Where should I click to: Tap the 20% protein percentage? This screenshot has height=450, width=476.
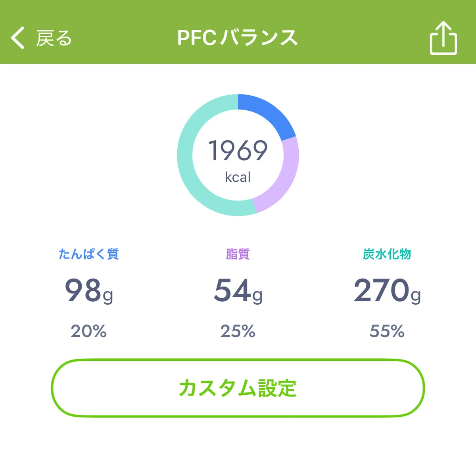pos(89,331)
